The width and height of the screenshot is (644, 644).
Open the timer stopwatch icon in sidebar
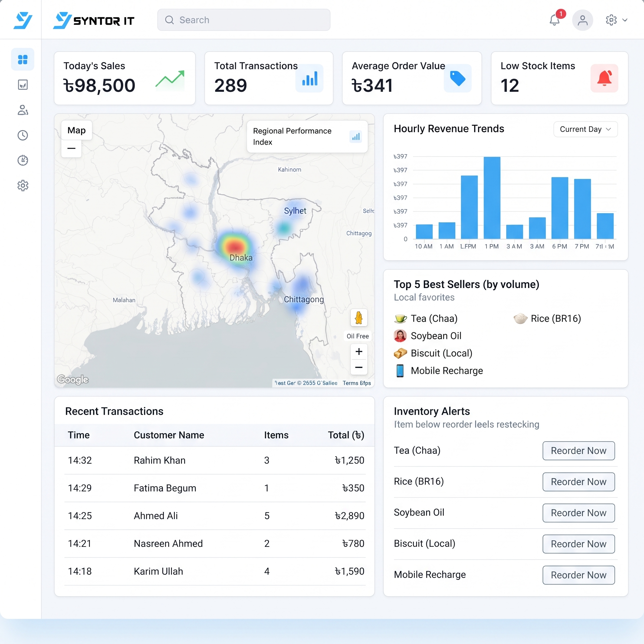23,160
